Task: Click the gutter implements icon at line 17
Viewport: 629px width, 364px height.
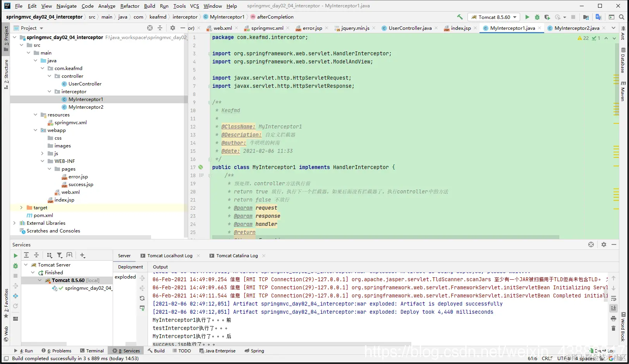Action: tap(201, 167)
